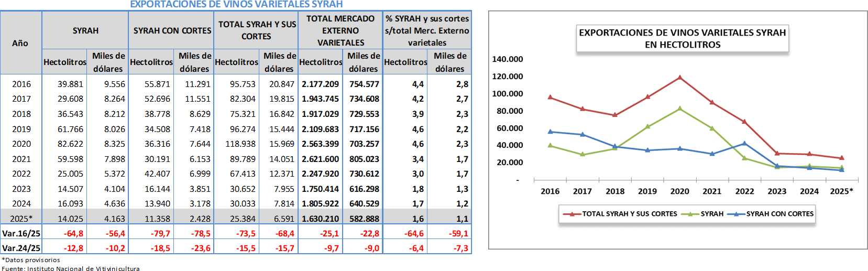Click the green SYRAH legend marker

[690, 214]
